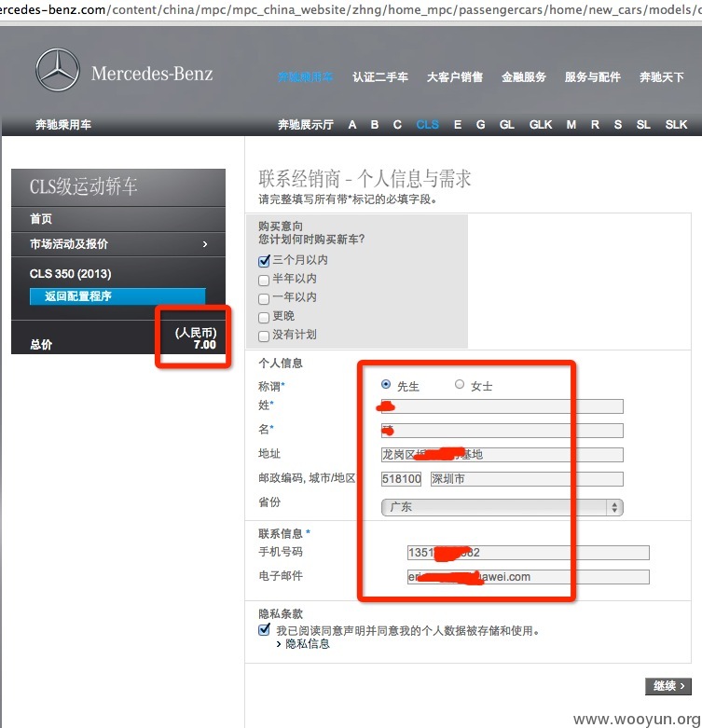
Task: Select model class G
Action: point(480,124)
